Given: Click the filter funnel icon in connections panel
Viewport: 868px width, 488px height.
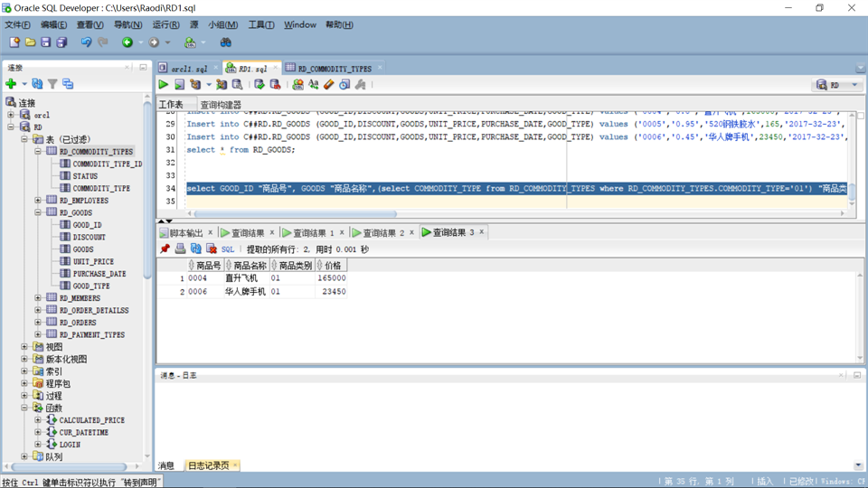Looking at the screenshot, I should [52, 84].
